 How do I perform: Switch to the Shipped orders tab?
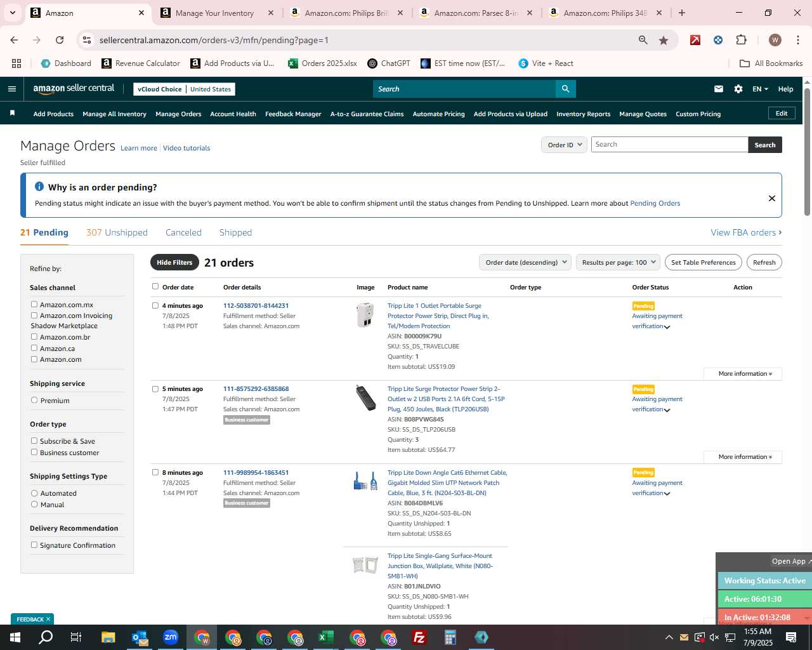coord(235,232)
